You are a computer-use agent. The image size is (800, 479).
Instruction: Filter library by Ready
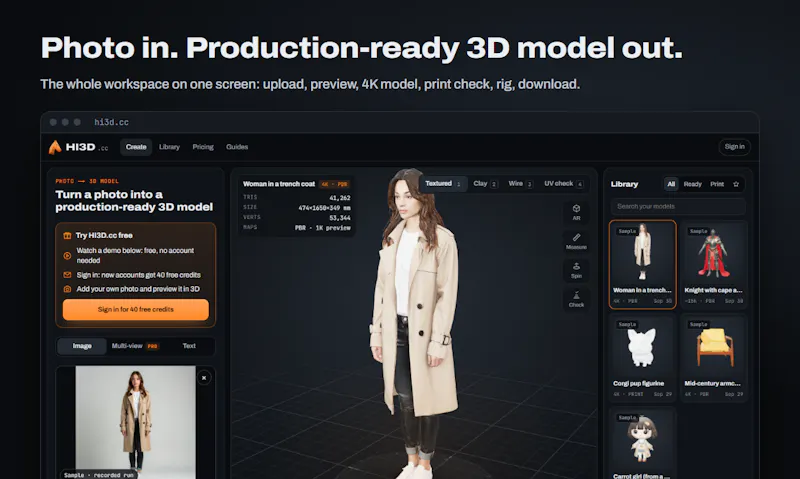692,184
